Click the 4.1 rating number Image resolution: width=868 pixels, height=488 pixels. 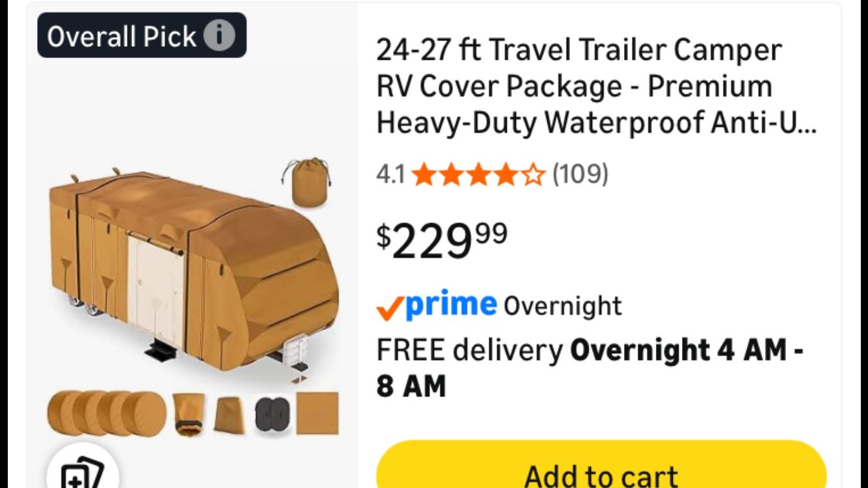[390, 174]
